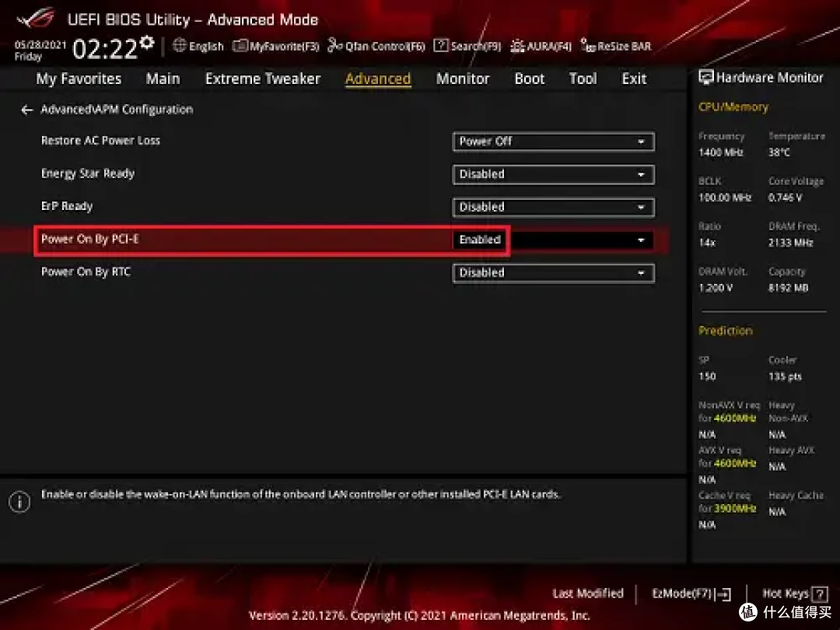Switch to the My Favorites tab

(x=79, y=79)
